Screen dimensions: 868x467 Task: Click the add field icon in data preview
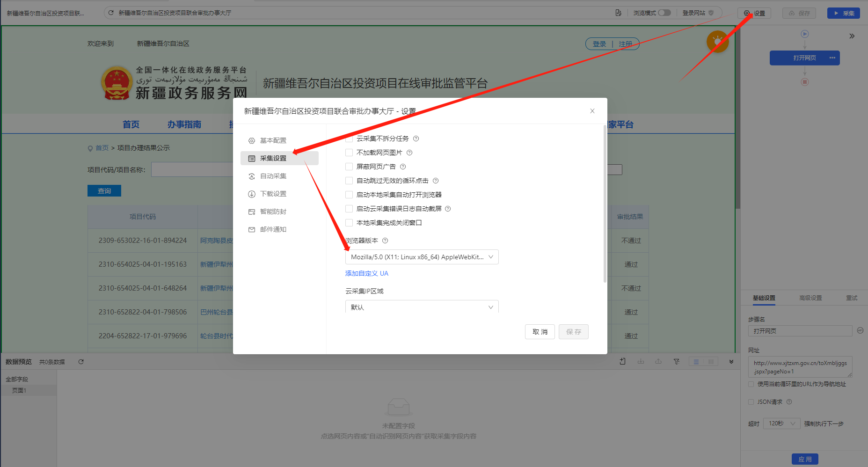click(x=622, y=362)
